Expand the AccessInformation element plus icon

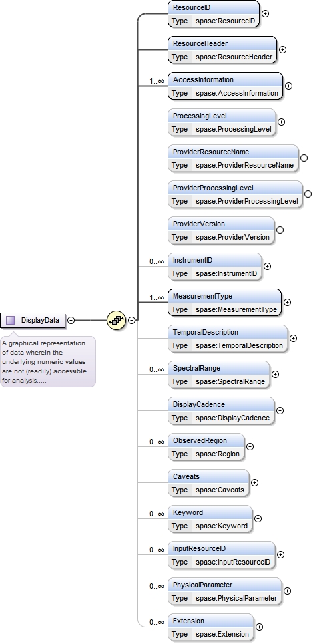[x=288, y=86]
